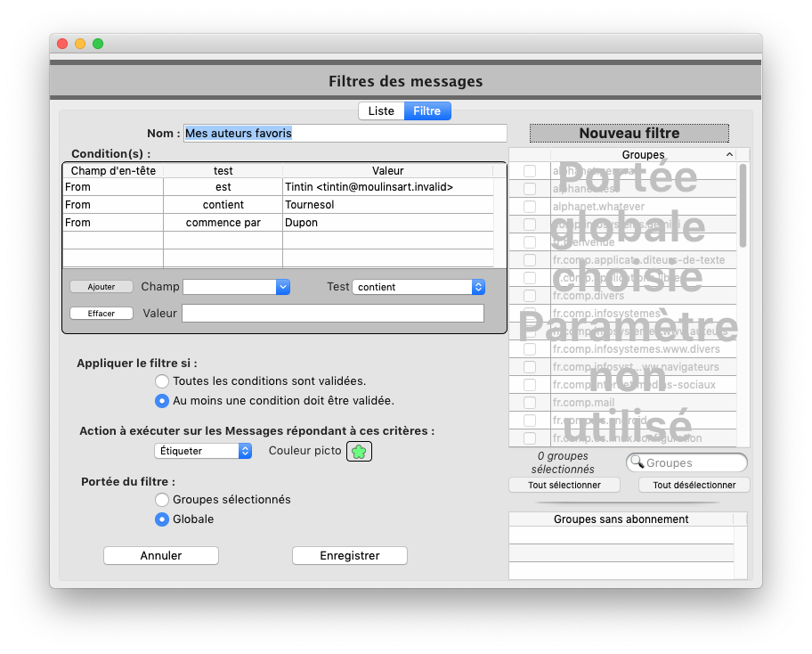Click the magnifier icon in the Groupes search
This screenshot has width=812, height=654.
coord(637,462)
